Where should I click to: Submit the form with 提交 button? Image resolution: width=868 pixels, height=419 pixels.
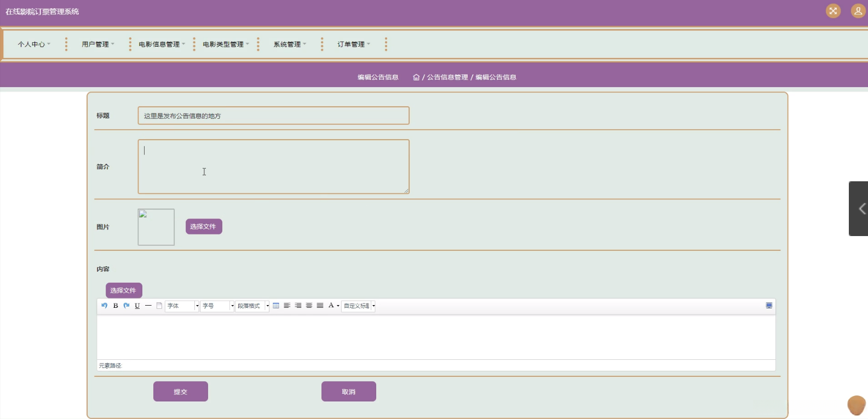181,392
